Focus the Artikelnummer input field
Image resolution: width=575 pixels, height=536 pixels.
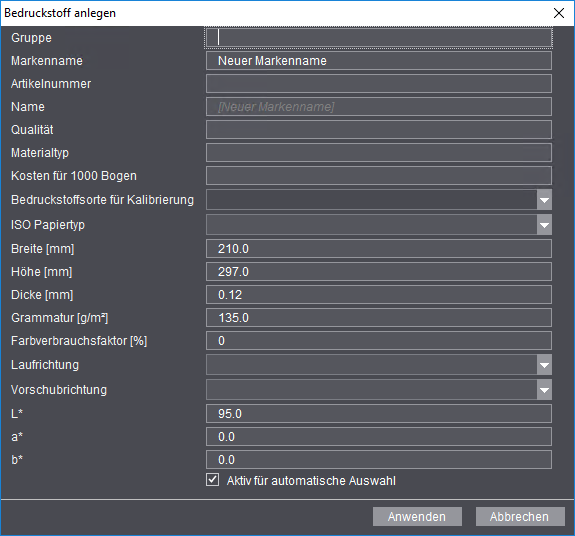[379, 84]
